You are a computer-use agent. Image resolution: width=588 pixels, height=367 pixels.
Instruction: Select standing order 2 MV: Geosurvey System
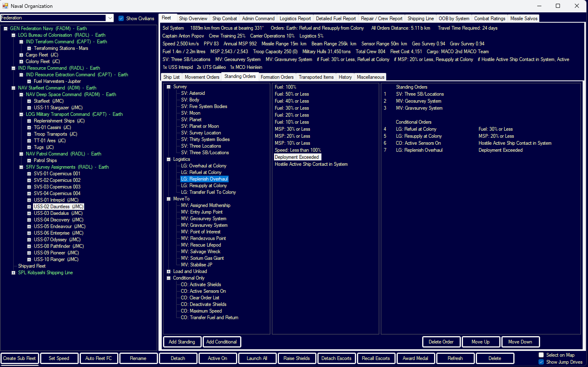coord(418,101)
